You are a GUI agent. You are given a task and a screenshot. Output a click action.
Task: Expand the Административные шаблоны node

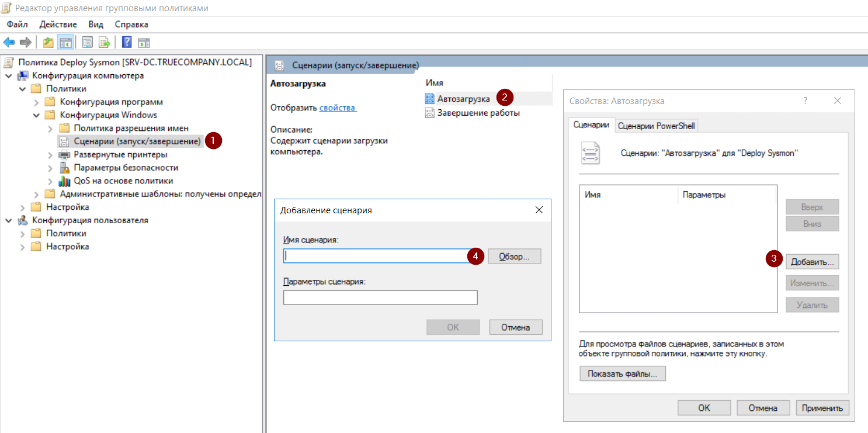[37, 194]
